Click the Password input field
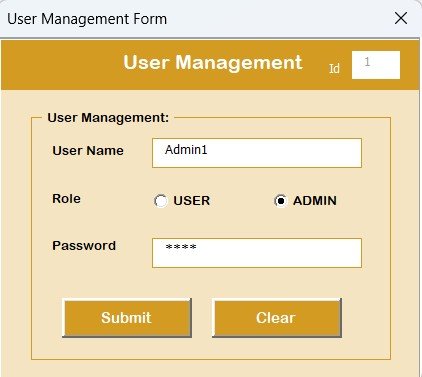This screenshot has width=422, height=377. (x=257, y=253)
